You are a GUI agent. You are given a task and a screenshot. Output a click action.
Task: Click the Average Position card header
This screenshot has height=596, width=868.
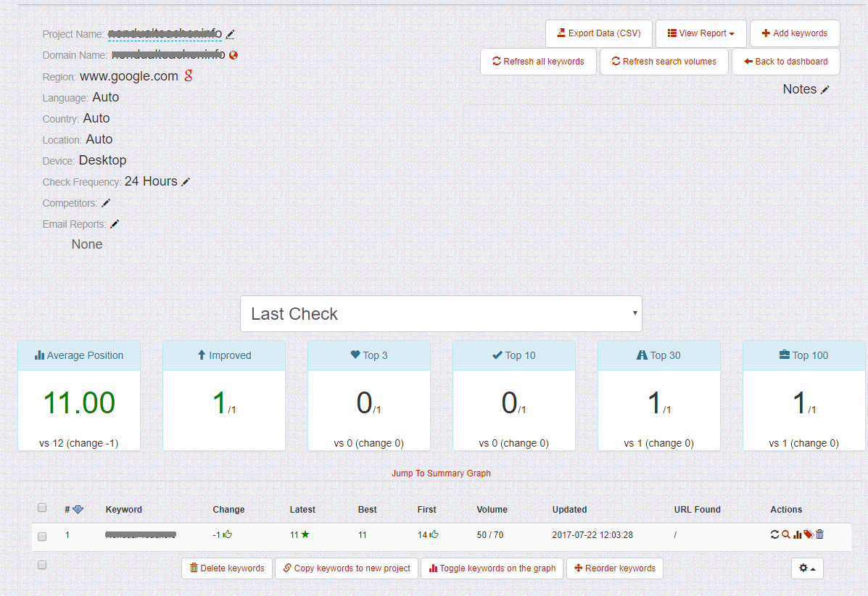pos(79,355)
